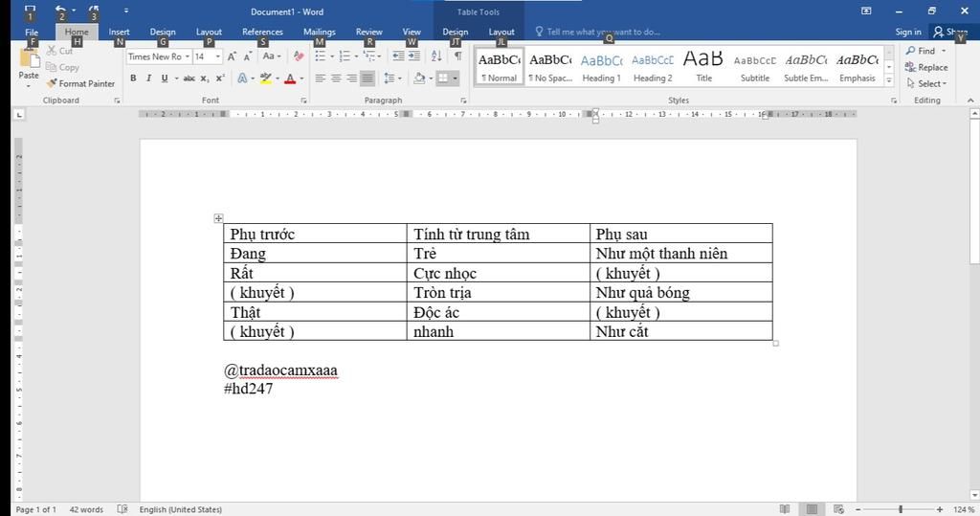The image size is (980, 516).
Task: Clear all formatting eraser icon
Action: tap(299, 56)
